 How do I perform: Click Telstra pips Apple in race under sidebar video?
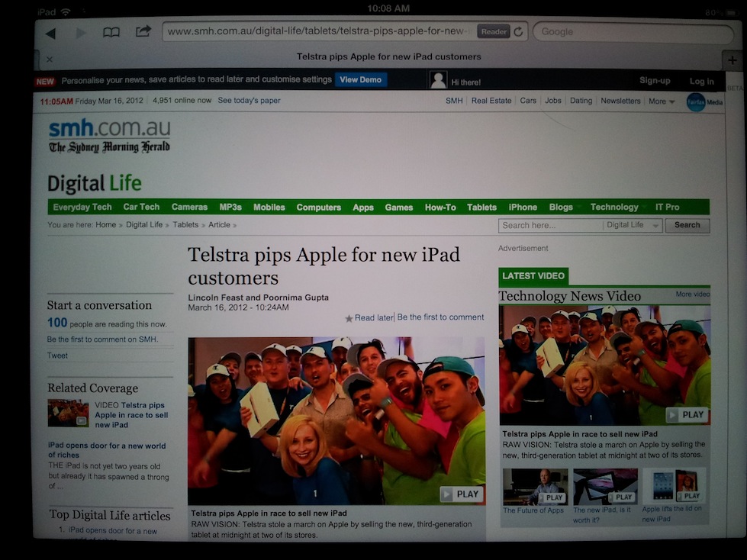[x=580, y=434]
